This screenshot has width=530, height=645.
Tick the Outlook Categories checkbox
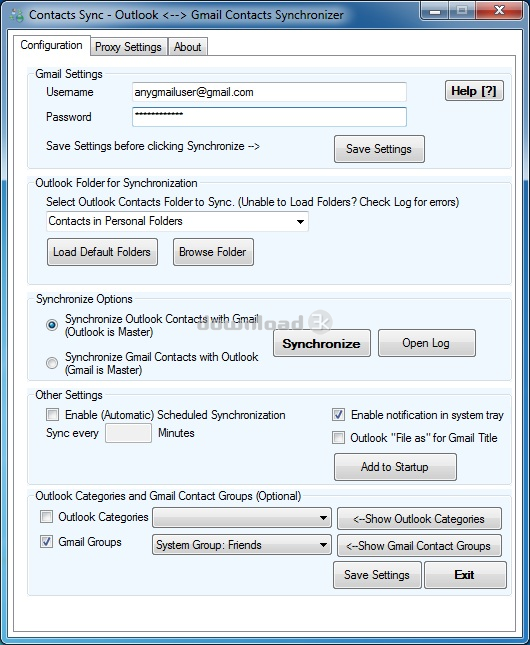pyautogui.click(x=46, y=516)
